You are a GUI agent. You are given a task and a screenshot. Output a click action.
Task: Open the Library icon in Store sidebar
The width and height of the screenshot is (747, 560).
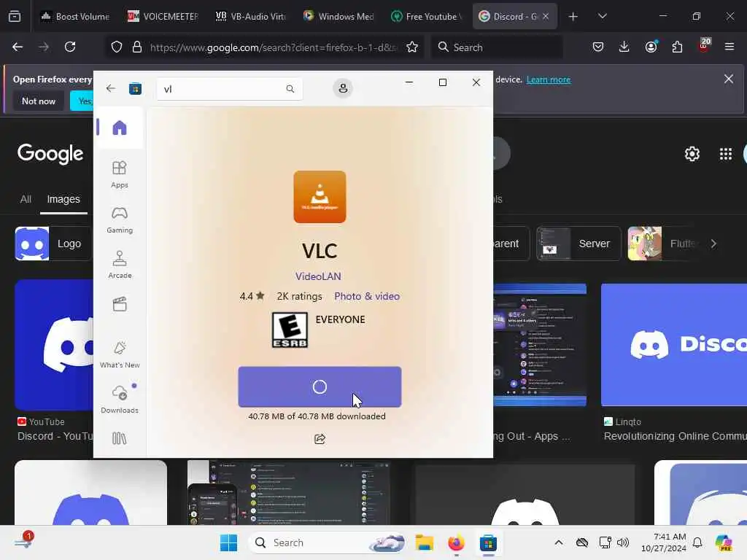(119, 438)
